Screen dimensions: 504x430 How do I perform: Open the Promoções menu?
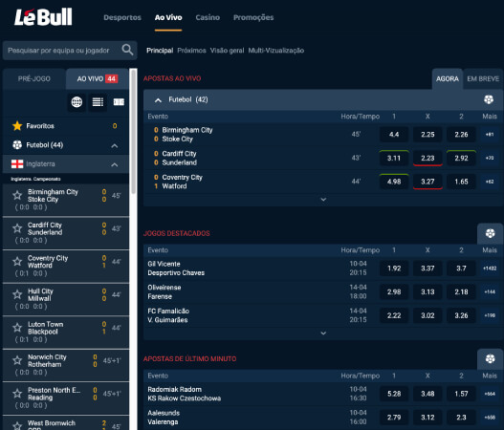(253, 17)
